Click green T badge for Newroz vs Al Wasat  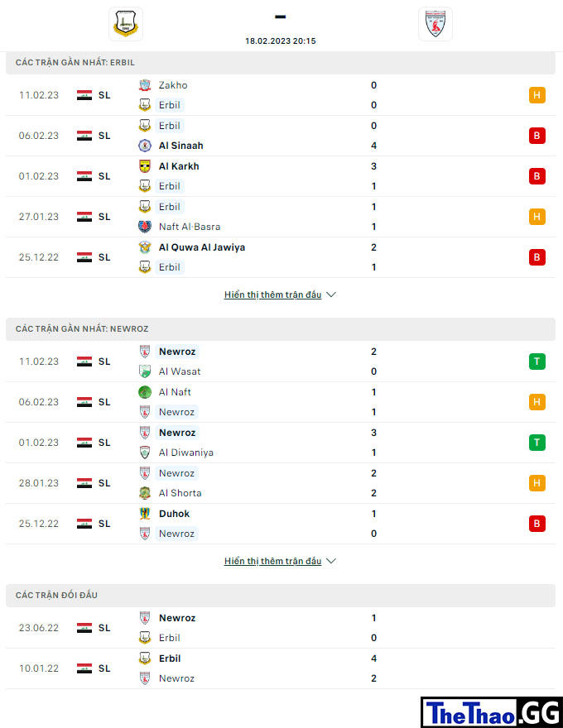[537, 362]
